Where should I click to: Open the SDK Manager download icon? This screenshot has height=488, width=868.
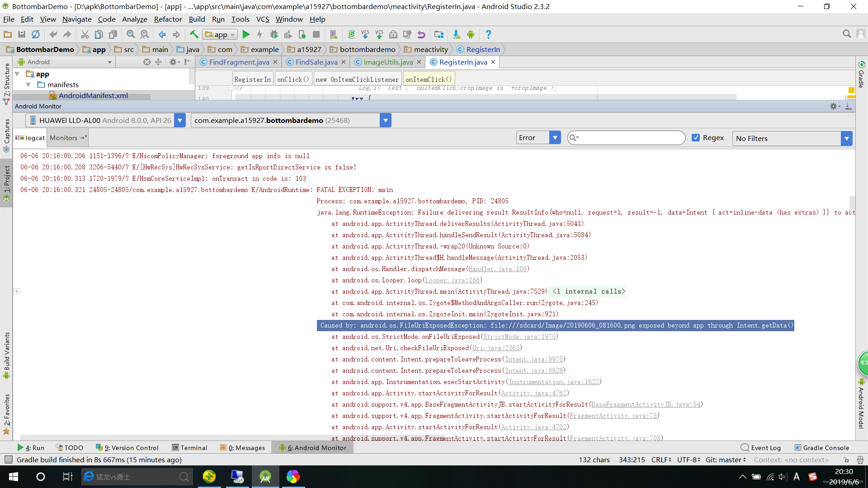coord(456,34)
